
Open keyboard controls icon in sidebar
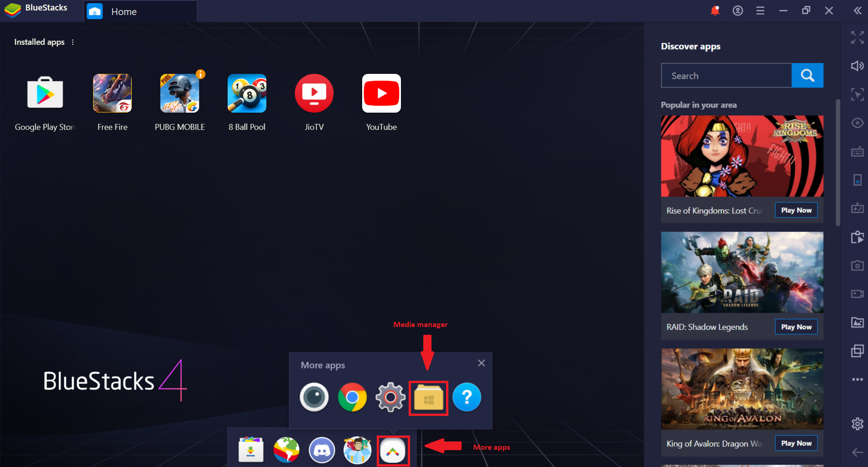click(858, 151)
